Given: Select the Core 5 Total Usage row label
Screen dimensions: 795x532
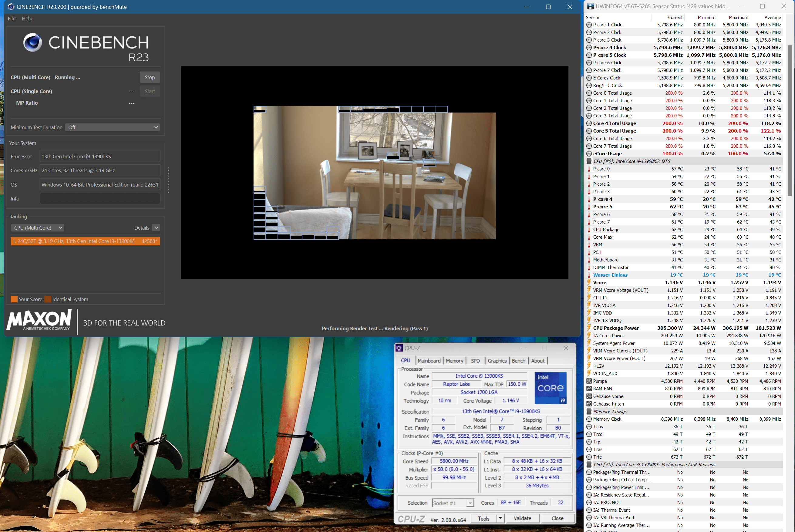Looking at the screenshot, I should pos(615,131).
